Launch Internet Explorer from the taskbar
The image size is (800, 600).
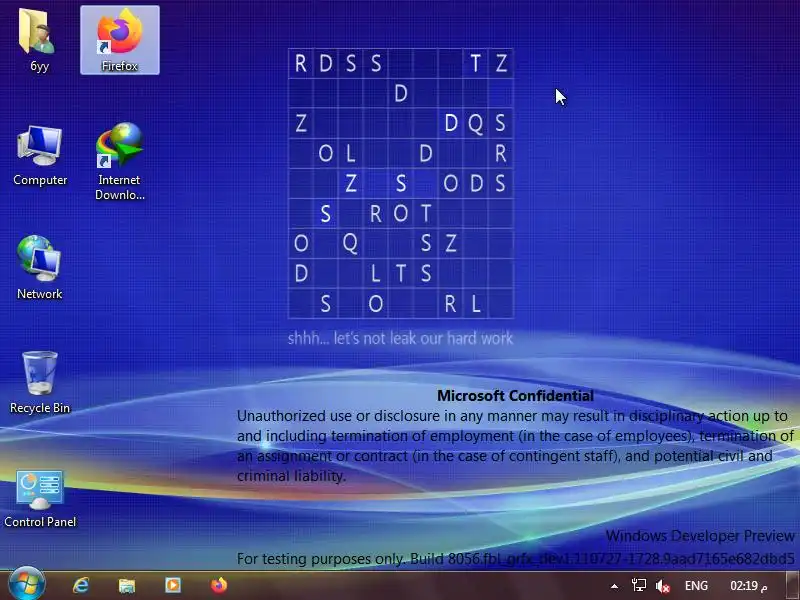tap(81, 585)
